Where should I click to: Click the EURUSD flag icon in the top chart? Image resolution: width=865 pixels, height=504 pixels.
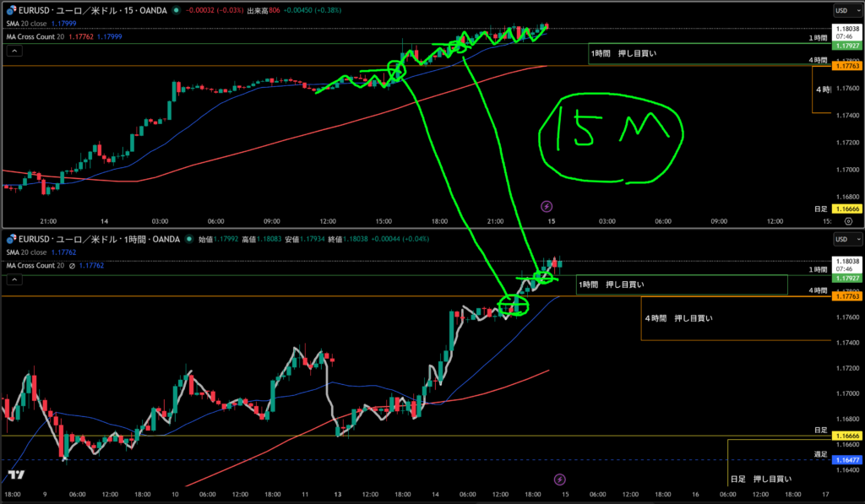10,10
